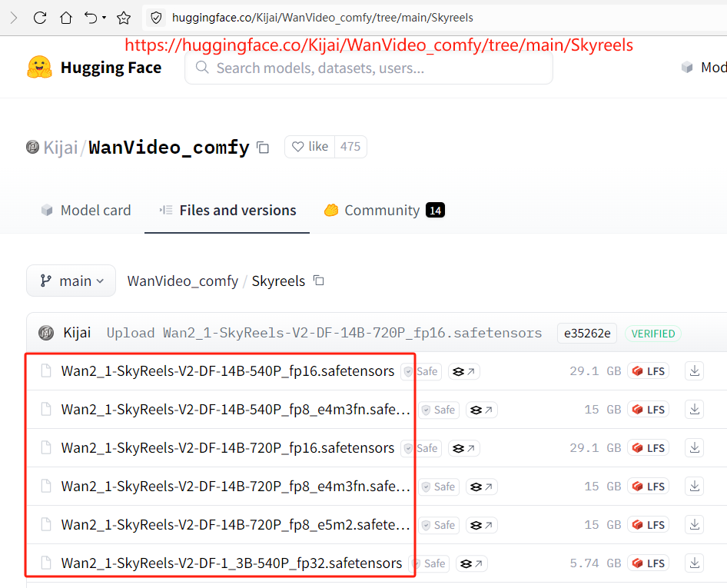
Task: Download the 14B-720P_fp16 safetensors file
Action: coord(694,448)
